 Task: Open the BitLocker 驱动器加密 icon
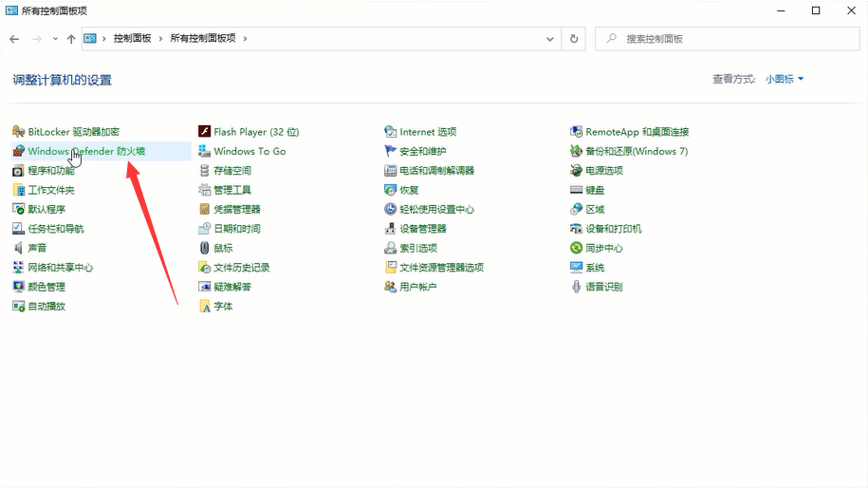point(18,132)
